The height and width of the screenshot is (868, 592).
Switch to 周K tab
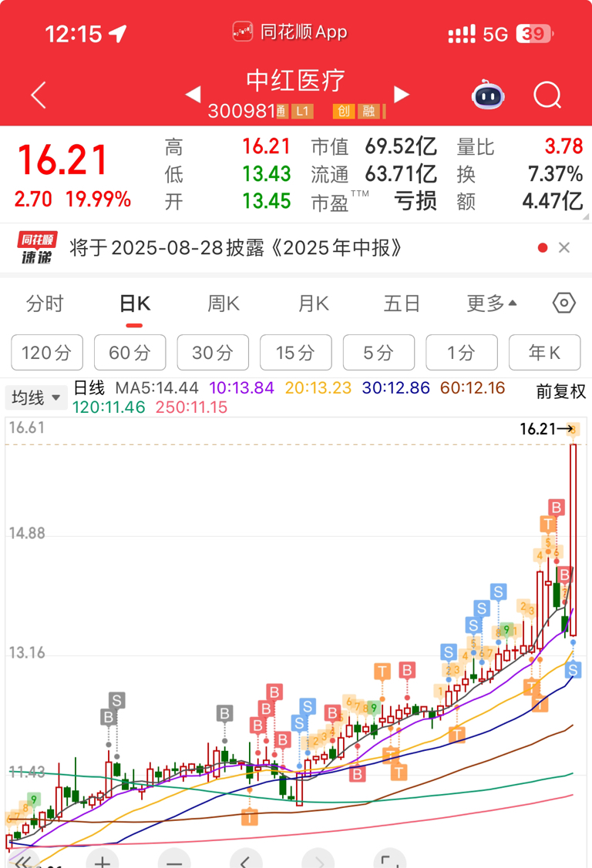224,303
